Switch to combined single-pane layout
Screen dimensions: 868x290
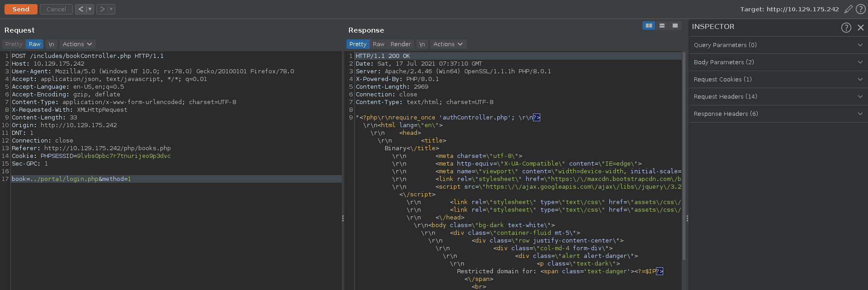(675, 26)
